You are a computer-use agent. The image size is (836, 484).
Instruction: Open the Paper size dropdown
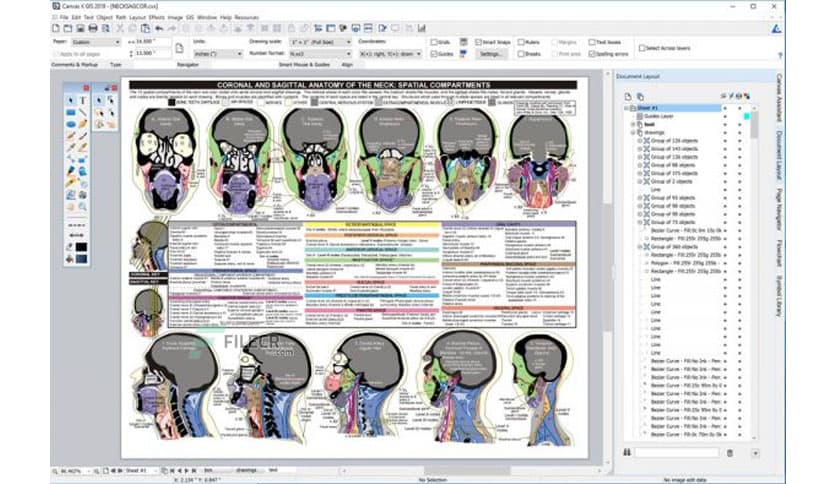pyautogui.click(x=95, y=42)
